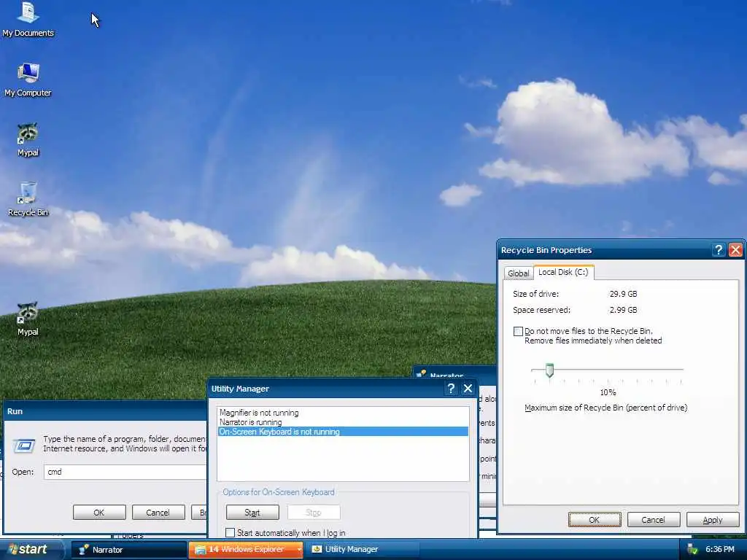Click OK in the Run dialog

click(99, 513)
